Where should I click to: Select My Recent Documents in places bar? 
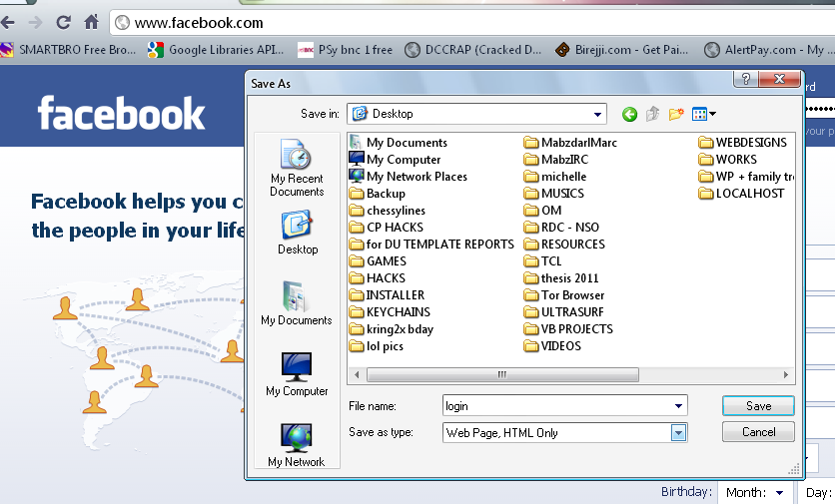point(297,169)
